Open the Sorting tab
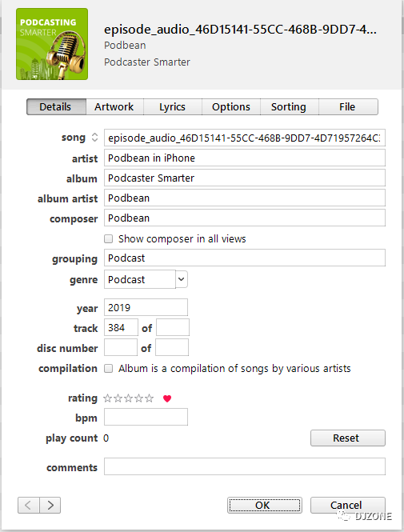The image size is (404, 532). click(289, 107)
